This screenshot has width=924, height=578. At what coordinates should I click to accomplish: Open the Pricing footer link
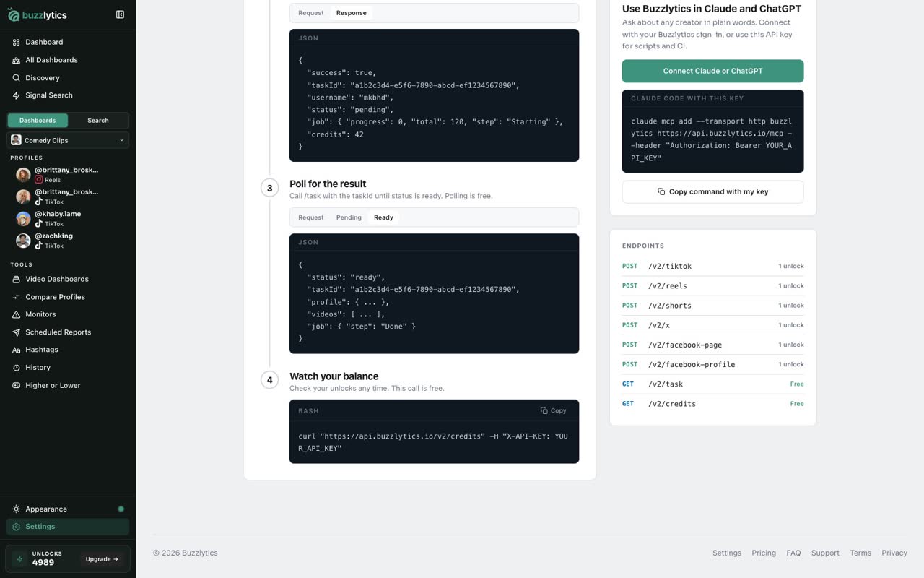[x=764, y=553]
